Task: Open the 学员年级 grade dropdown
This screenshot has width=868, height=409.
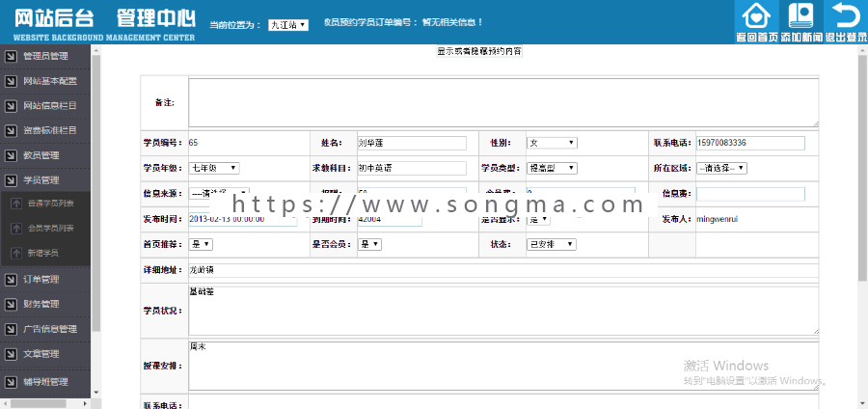Action: (x=214, y=168)
